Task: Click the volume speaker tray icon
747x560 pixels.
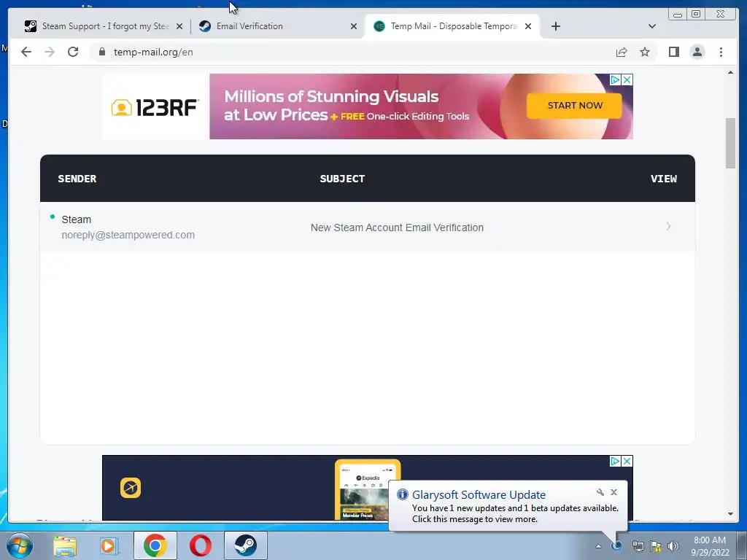Action: click(673, 546)
